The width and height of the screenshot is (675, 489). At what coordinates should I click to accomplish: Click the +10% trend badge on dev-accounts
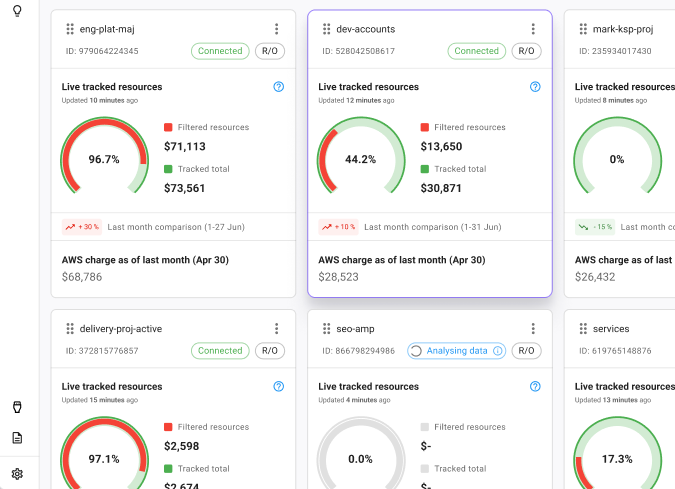(338, 227)
